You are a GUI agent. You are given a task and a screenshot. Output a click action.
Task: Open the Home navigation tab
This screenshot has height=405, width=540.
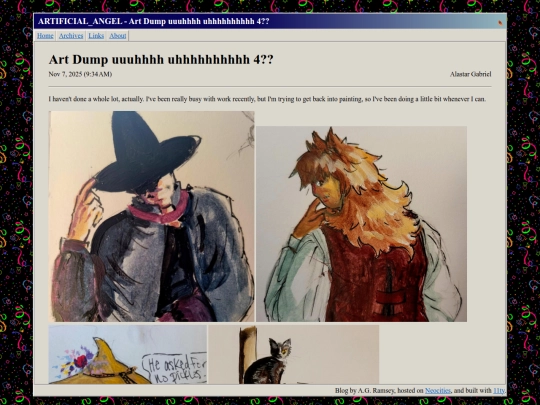45,35
